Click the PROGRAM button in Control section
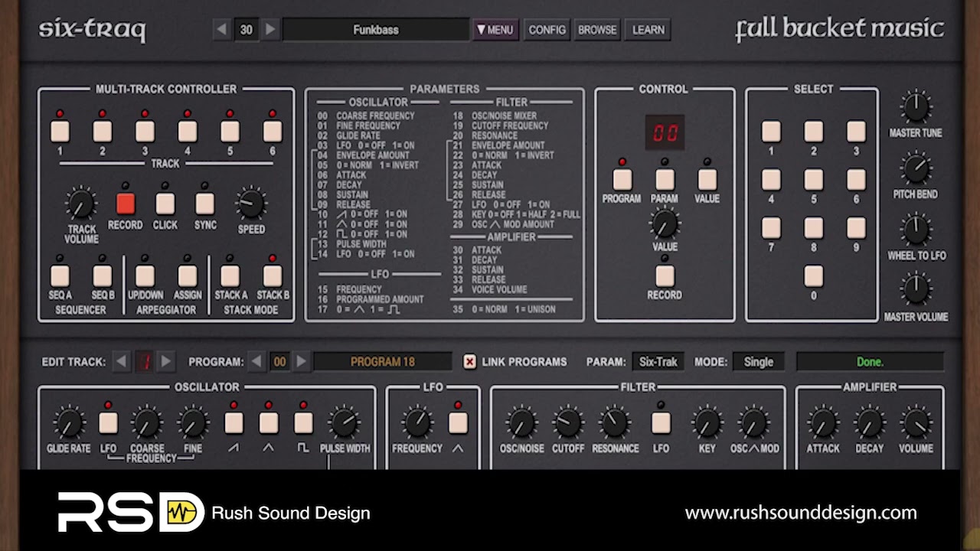The image size is (980, 551). (622, 179)
